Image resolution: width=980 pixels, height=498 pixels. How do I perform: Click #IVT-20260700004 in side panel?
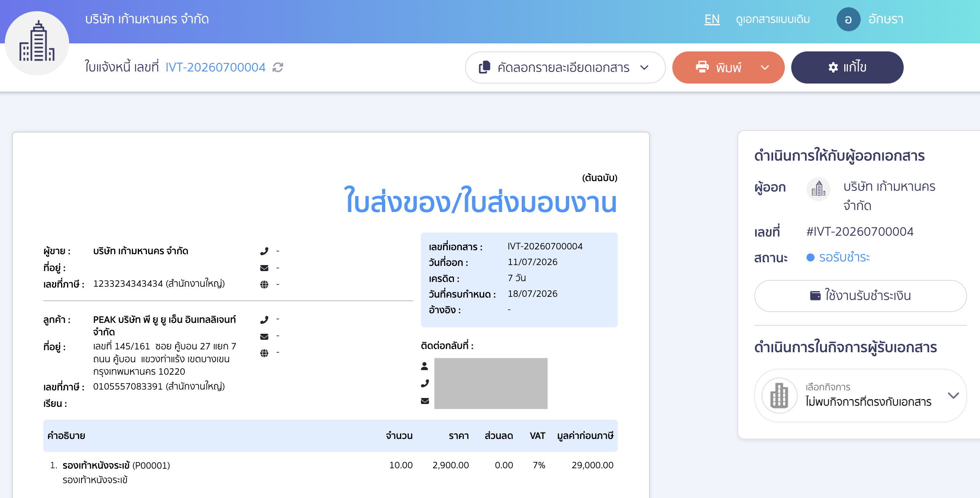tap(860, 232)
